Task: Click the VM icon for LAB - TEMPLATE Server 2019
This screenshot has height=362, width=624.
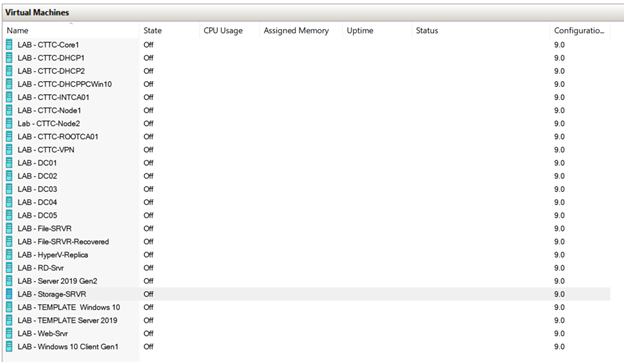Action: pyautogui.click(x=9, y=320)
